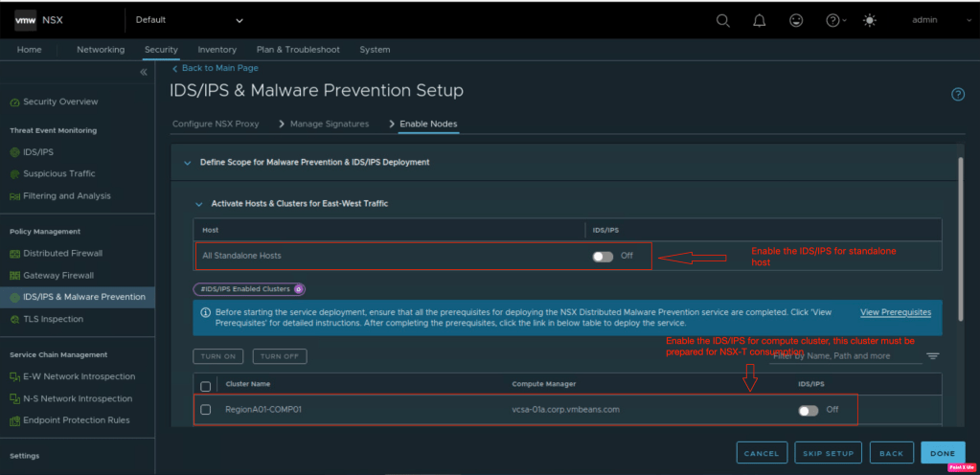980x475 pixels.
Task: Toggle the light/dark theme sun icon
Action: point(869,20)
